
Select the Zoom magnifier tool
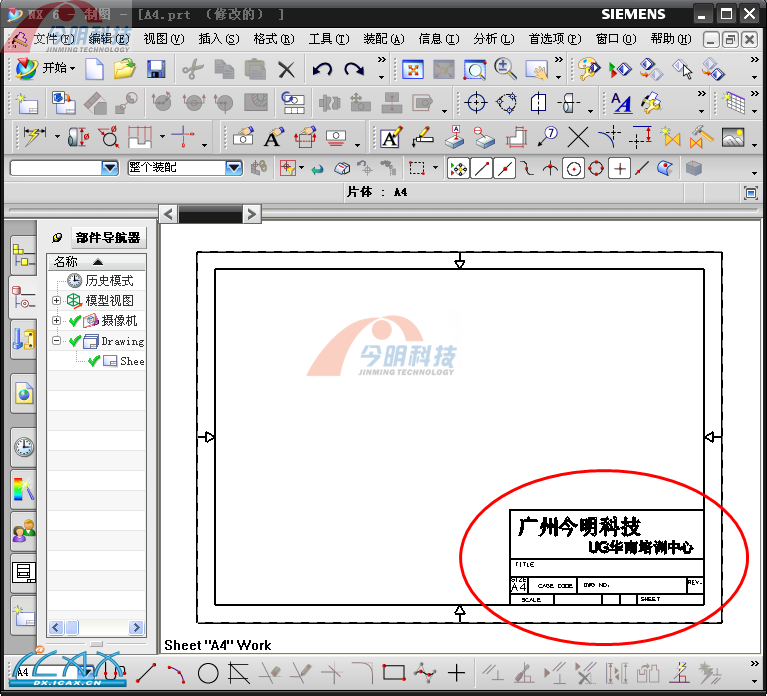[505, 69]
